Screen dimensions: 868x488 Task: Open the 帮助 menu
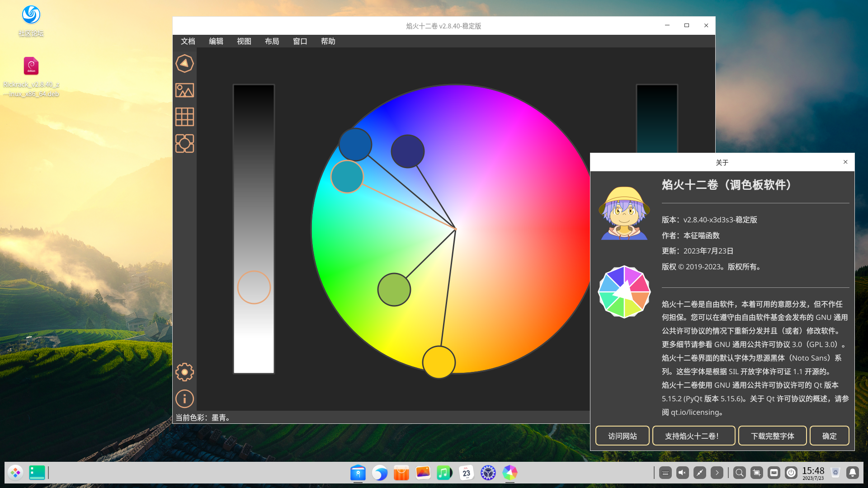[x=328, y=41]
